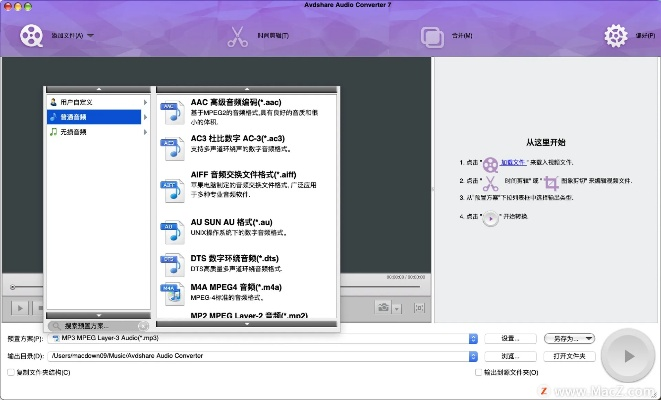Click the 搜索预置方案 search field
This screenshot has height=400, width=661.
point(98,326)
